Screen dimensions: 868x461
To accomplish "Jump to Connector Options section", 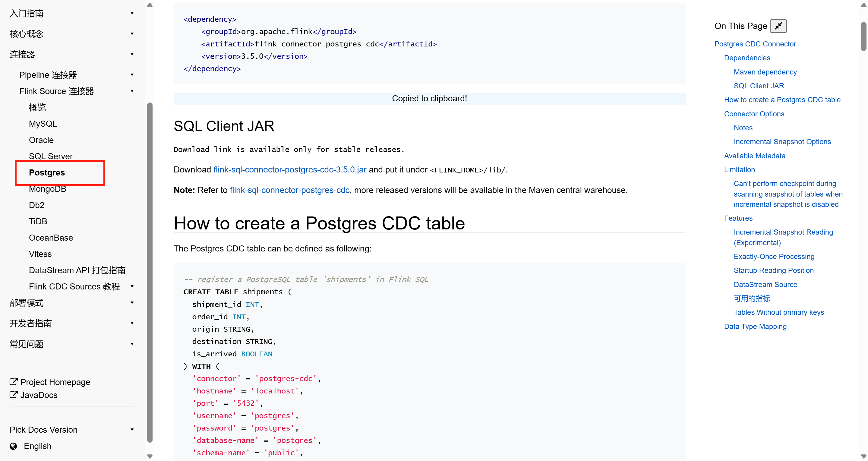I will click(x=754, y=114).
